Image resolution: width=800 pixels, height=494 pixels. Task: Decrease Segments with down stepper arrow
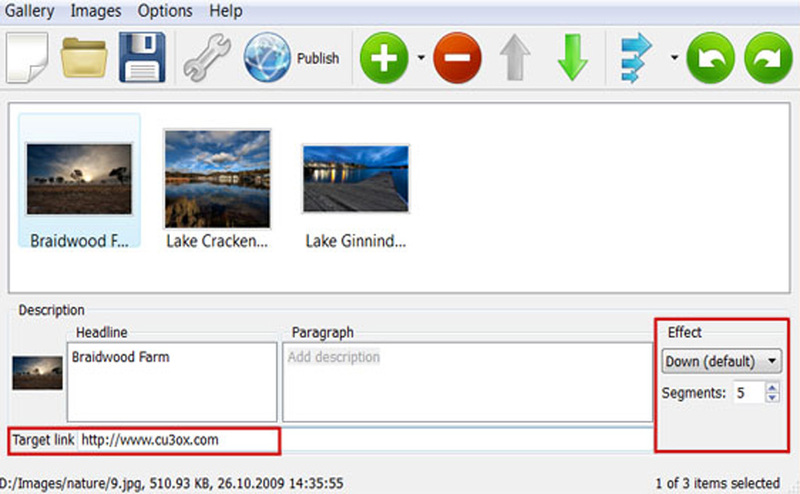click(x=772, y=398)
